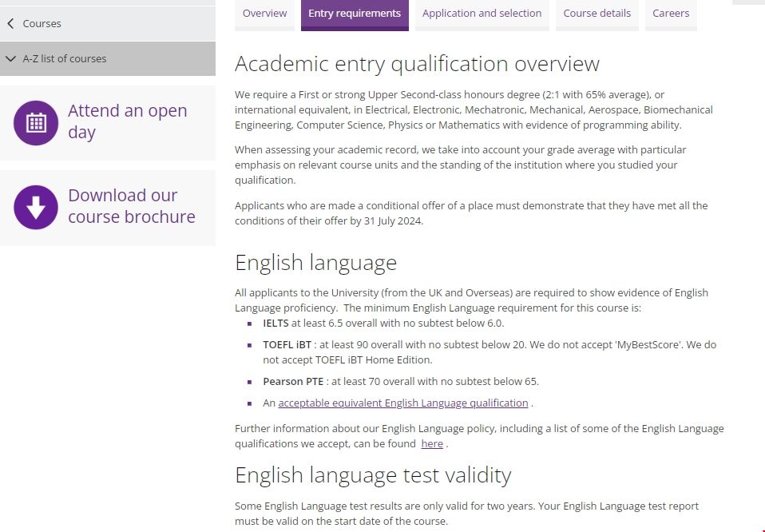Choose Download our course brochure
The width and height of the screenshot is (765, 532).
pyautogui.click(x=132, y=206)
